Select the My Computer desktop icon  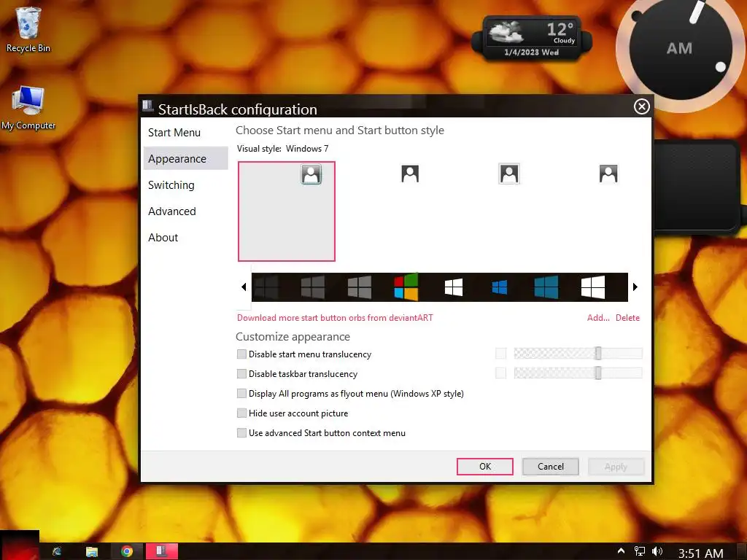point(28,108)
